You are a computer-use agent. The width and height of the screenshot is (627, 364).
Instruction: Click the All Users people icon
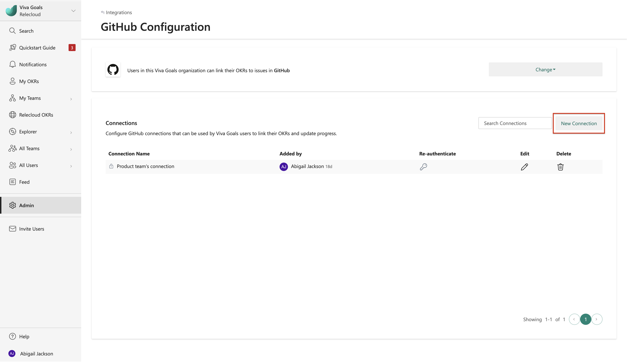pos(12,165)
